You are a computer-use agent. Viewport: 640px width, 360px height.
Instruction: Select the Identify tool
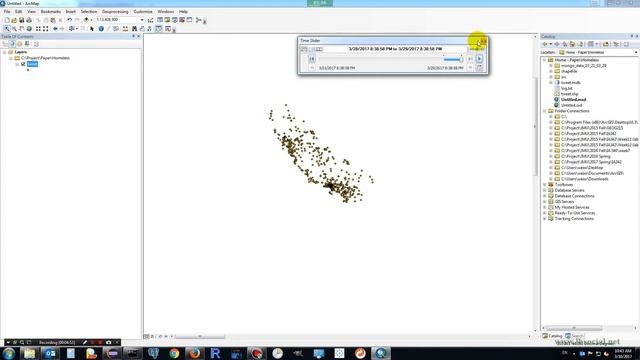(x=101, y=29)
